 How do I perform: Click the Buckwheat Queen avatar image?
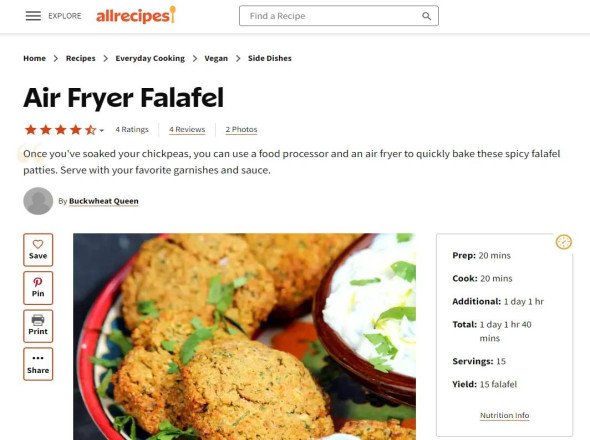[x=38, y=201]
